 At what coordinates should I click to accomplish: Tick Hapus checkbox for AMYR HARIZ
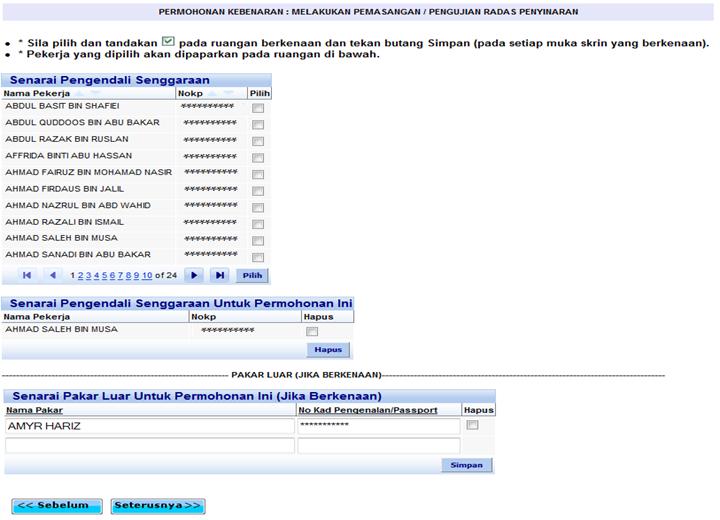[473, 425]
